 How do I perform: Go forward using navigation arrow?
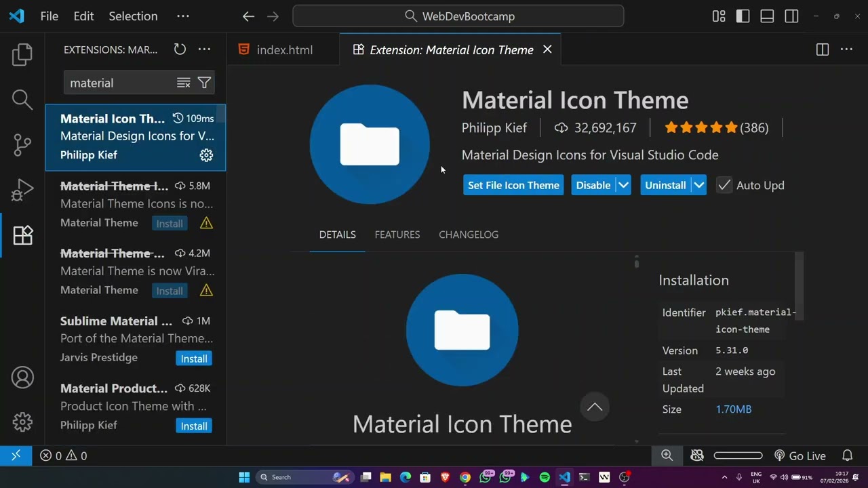(x=273, y=16)
